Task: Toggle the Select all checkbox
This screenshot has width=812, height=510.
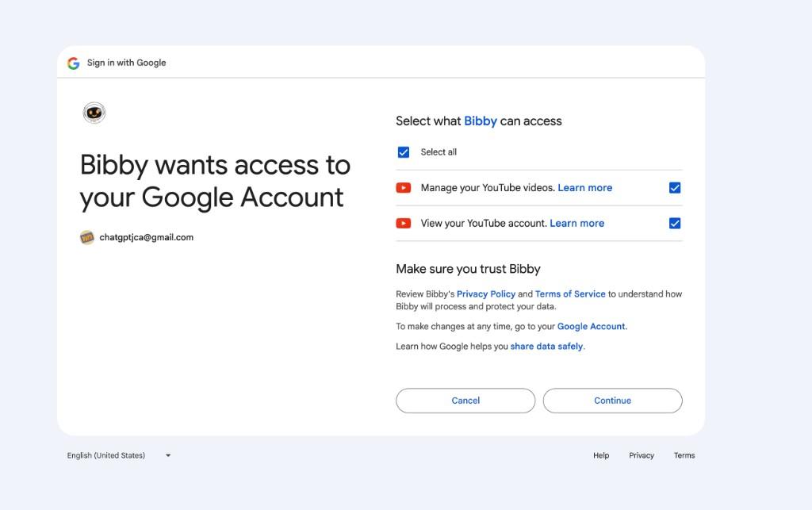Action: (x=404, y=151)
